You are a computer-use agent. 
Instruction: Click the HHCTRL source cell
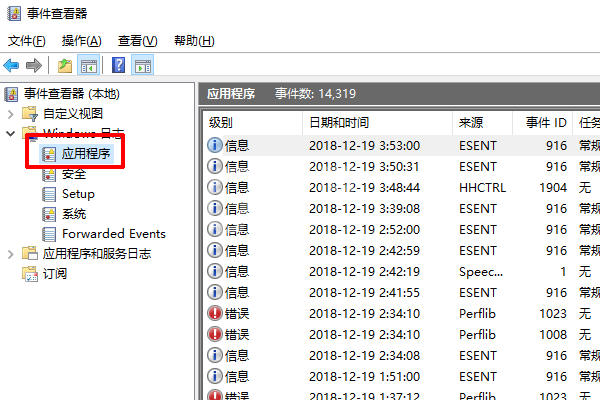[x=482, y=188]
